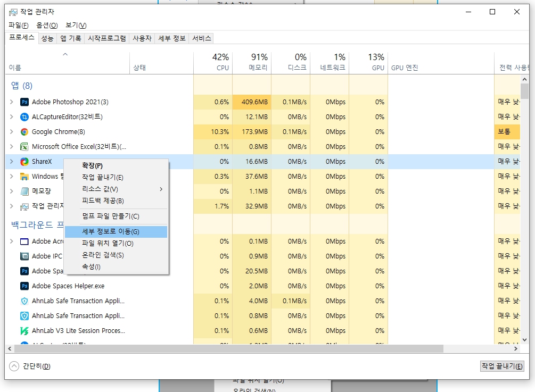Switch to the 사용자 tab
535x392 pixels.
(x=142, y=38)
